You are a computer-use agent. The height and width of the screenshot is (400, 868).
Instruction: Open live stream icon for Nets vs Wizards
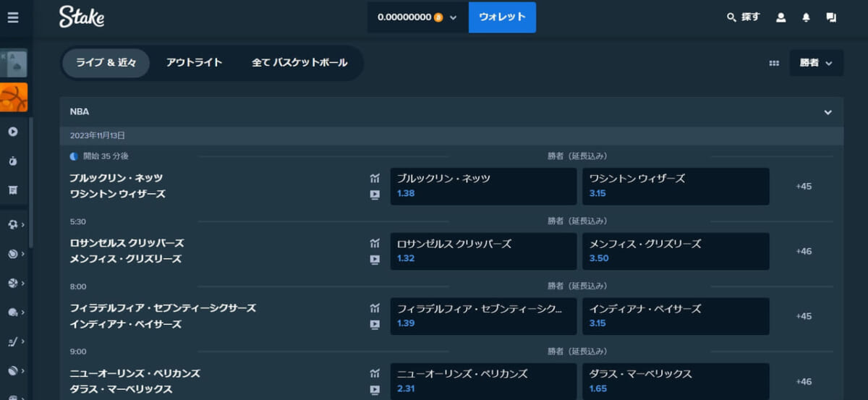[x=375, y=195]
